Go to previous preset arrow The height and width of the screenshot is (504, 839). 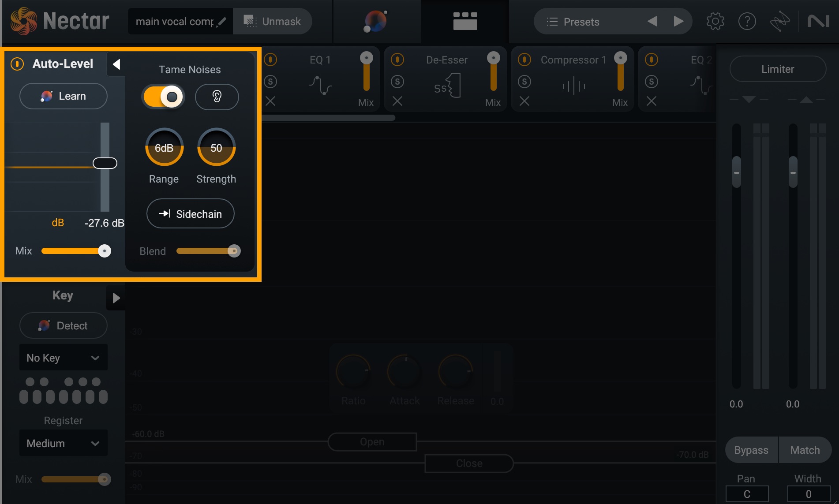pos(652,21)
